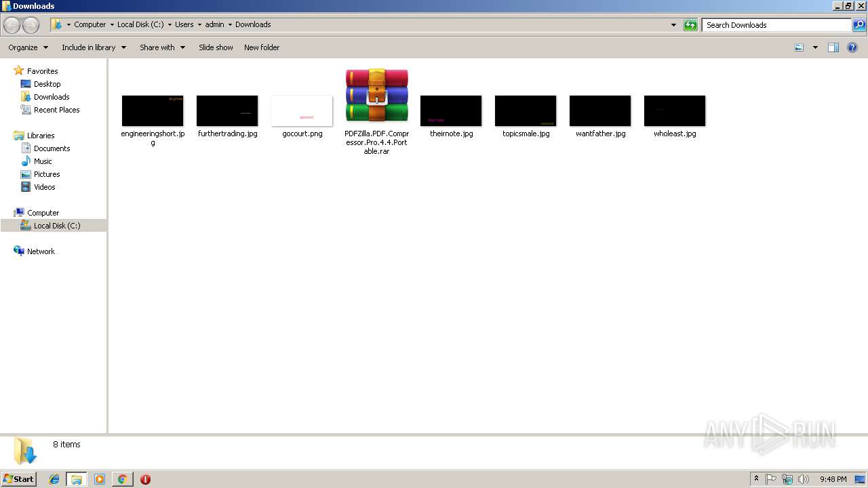The height and width of the screenshot is (488, 868).
Task: Click the Refresh button beside address bar
Action: 690,25
